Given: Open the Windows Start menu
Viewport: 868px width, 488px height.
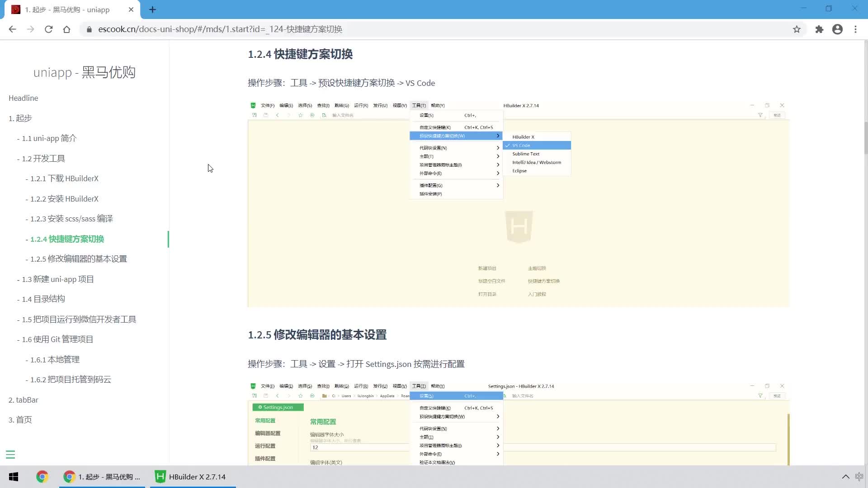Looking at the screenshot, I should point(14,477).
